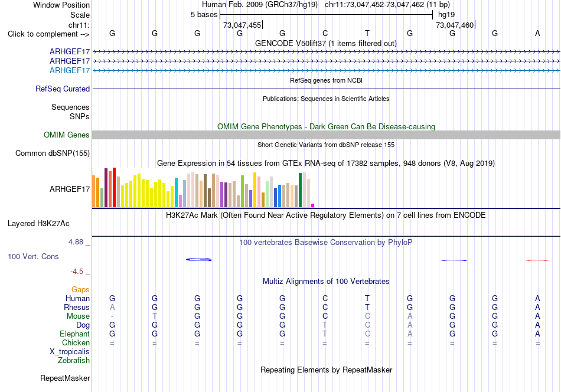Open the Layered H3K27Ac track label

pyautogui.click(x=38, y=224)
